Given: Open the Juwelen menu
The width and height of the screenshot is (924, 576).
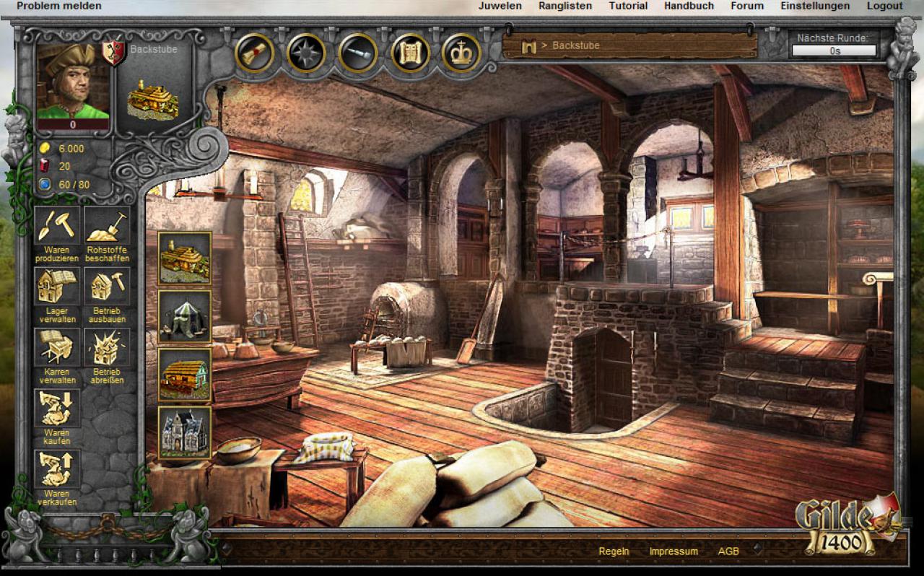Looking at the screenshot, I should tap(500, 6).
